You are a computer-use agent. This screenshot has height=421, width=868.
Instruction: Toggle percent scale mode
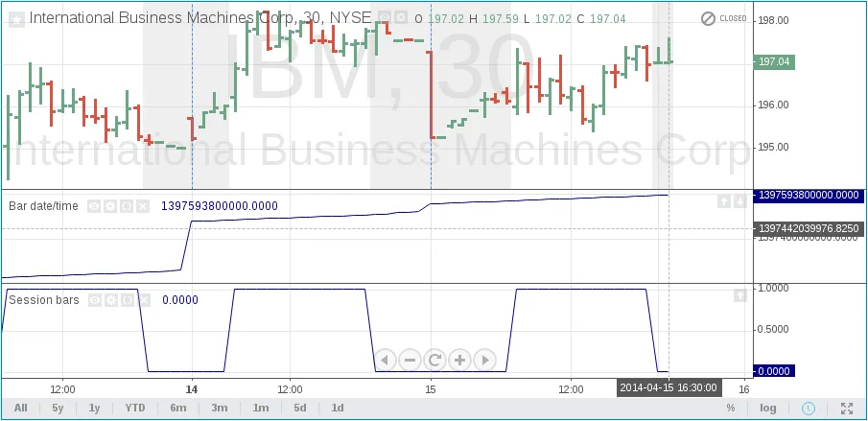[x=730, y=408]
